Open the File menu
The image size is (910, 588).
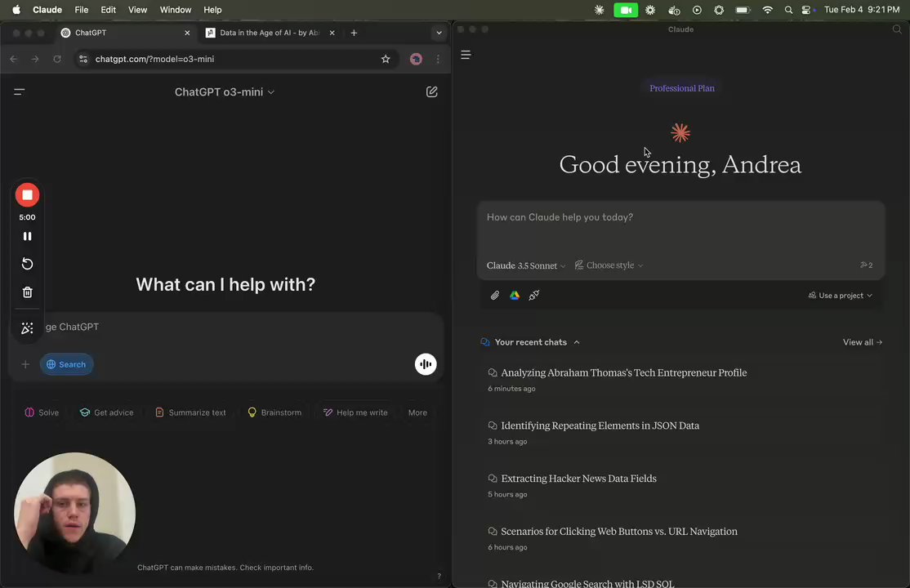click(81, 10)
